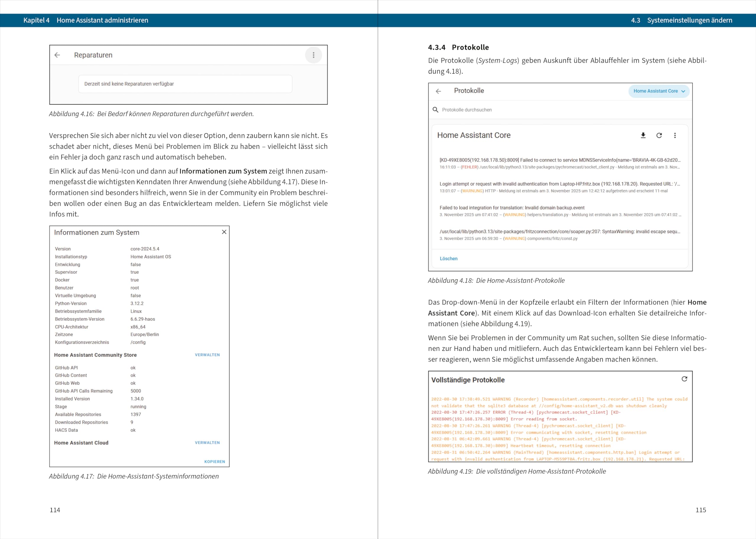Click the CPU-Architektur value x86_64
The height and width of the screenshot is (539, 756).
pyautogui.click(x=138, y=327)
